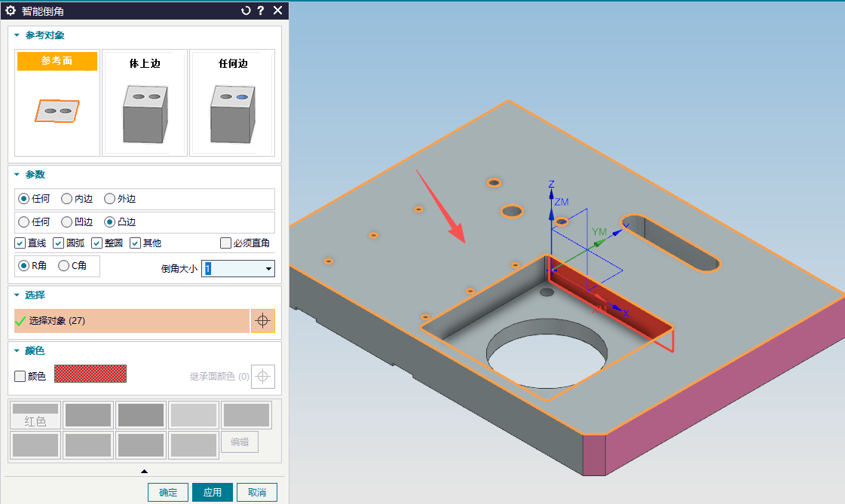845x504 pixels.
Task: Click the select-object crosshair icon
Action: [x=262, y=321]
